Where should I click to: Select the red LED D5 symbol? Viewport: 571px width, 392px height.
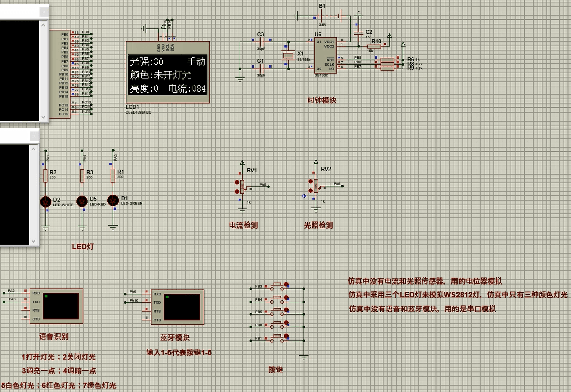coord(82,202)
